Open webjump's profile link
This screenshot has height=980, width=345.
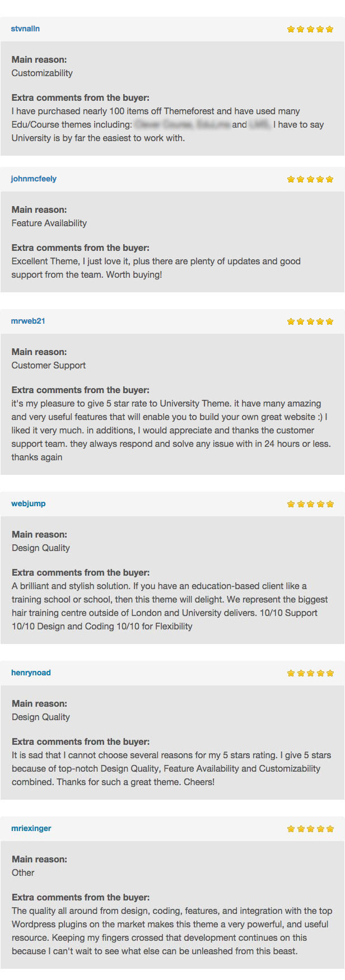coord(29,503)
